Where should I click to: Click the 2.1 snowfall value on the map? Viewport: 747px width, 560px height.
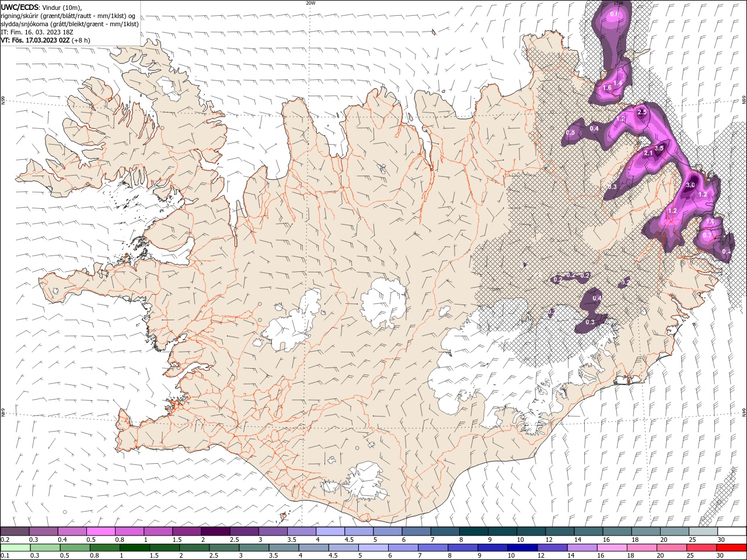pyautogui.click(x=648, y=153)
